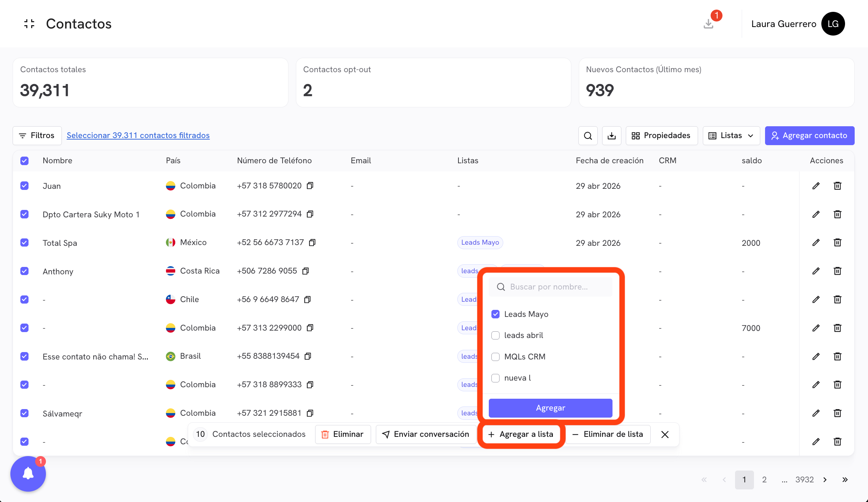Uncheck the Total Spa row checkbox
This screenshot has height=502, width=868.
[24, 242]
